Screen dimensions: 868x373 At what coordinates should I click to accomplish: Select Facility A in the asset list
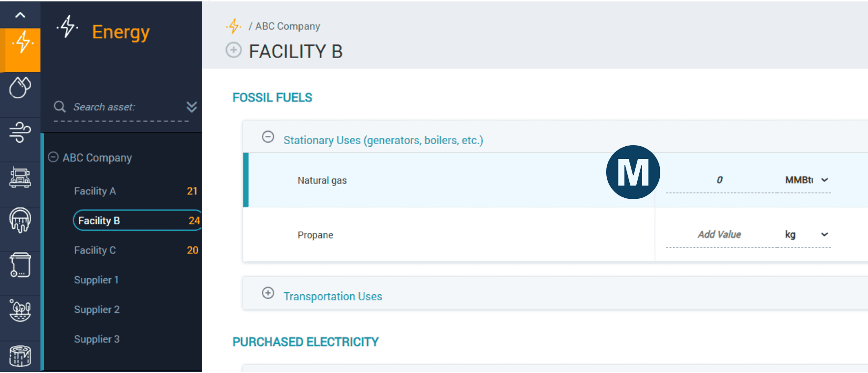95,191
